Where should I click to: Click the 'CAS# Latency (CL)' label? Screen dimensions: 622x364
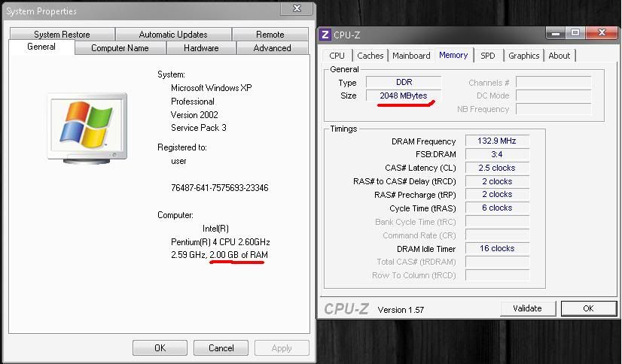tap(420, 168)
